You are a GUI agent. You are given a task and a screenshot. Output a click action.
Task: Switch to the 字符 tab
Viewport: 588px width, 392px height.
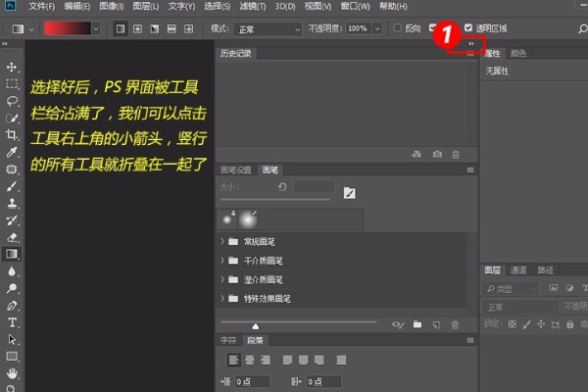click(228, 340)
